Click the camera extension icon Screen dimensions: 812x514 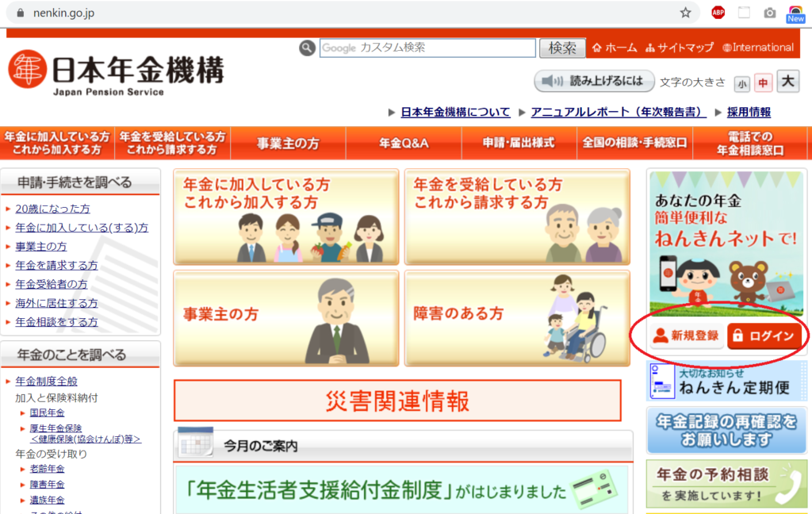point(769,13)
